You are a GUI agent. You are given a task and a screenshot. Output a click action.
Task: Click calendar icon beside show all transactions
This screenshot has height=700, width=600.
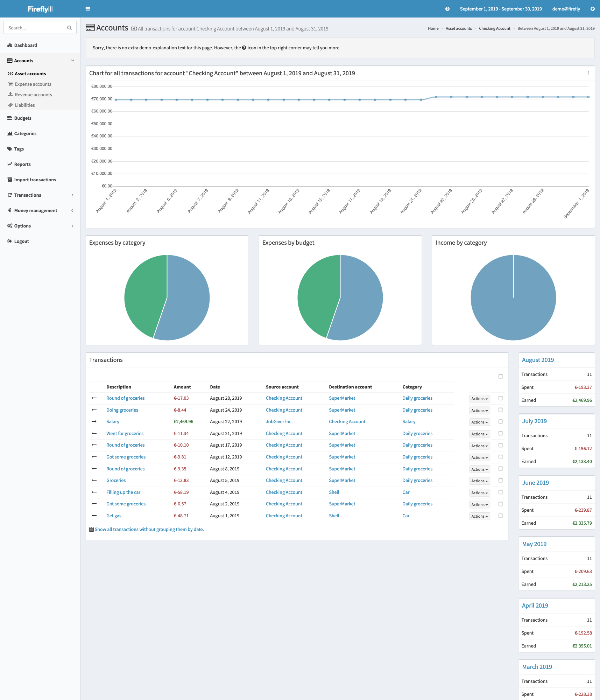[x=91, y=529]
